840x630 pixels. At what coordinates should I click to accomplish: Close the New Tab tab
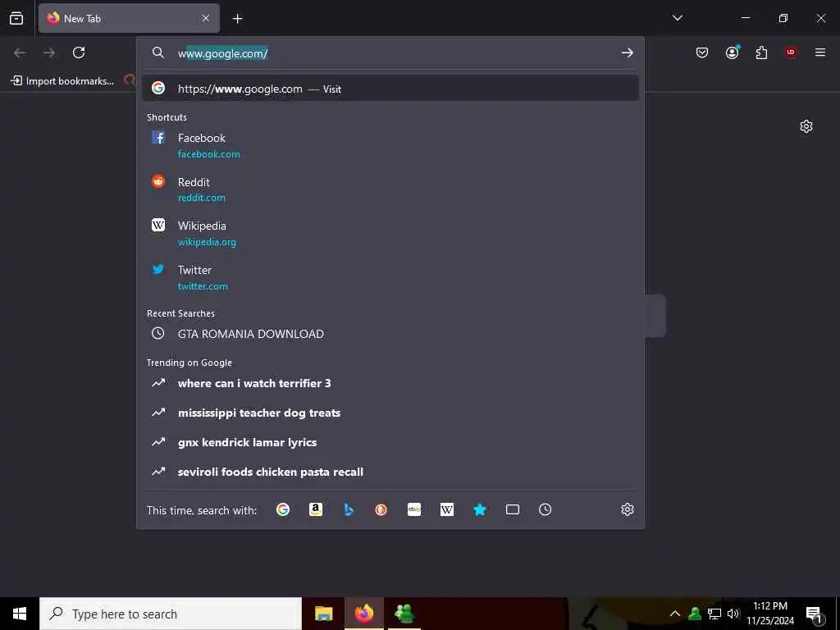click(x=206, y=18)
